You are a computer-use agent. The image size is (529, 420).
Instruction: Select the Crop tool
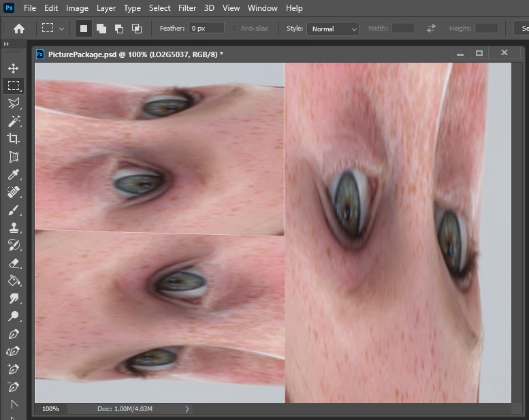[x=14, y=139]
